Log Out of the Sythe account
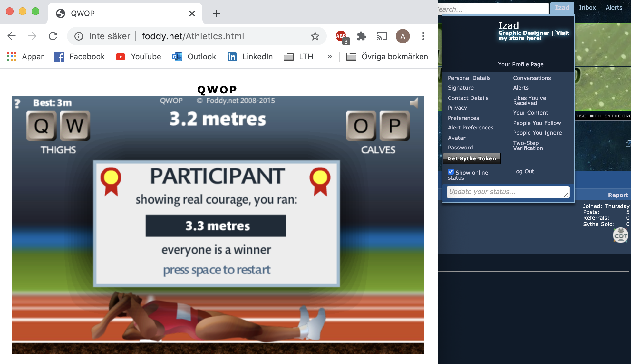631x364 pixels. click(523, 171)
